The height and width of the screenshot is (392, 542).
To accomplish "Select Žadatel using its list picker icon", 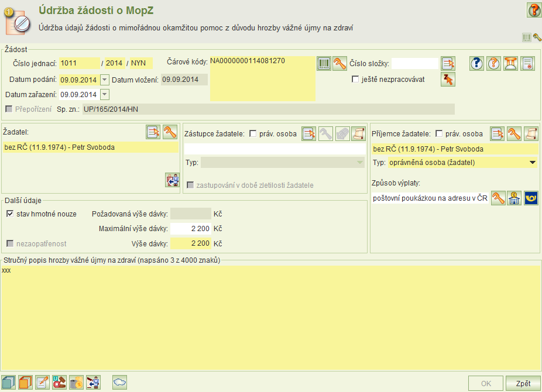I will click(x=153, y=132).
